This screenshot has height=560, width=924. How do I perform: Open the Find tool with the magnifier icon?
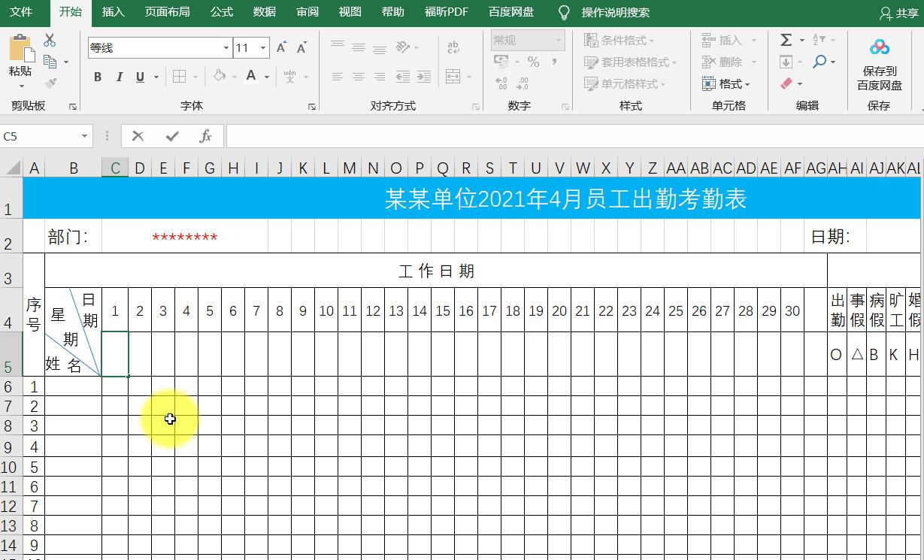click(819, 62)
